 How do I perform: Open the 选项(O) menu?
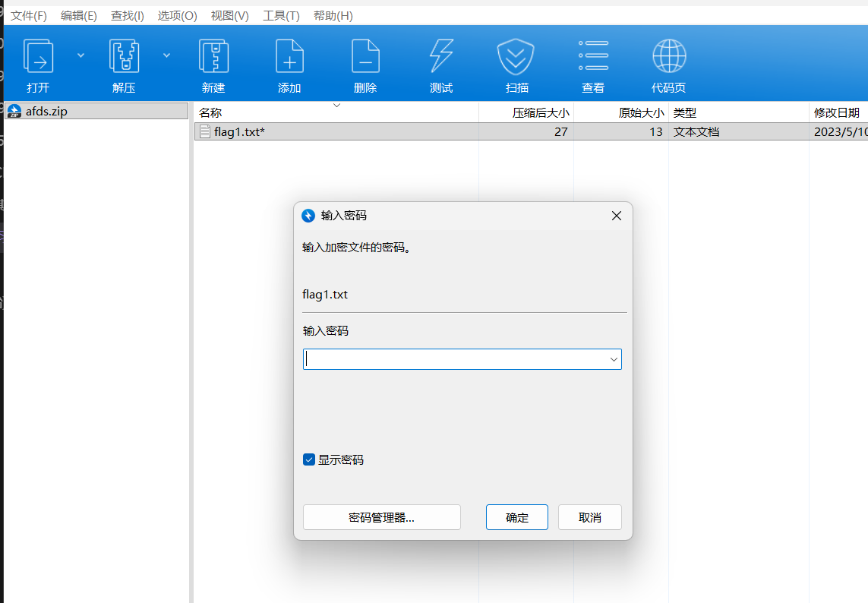[177, 15]
